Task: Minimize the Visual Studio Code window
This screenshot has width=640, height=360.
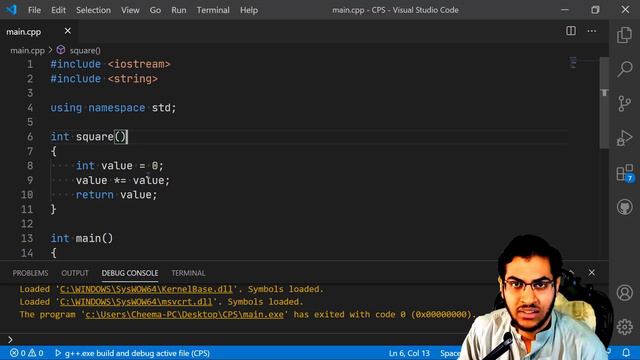Action: pyautogui.click(x=565, y=10)
